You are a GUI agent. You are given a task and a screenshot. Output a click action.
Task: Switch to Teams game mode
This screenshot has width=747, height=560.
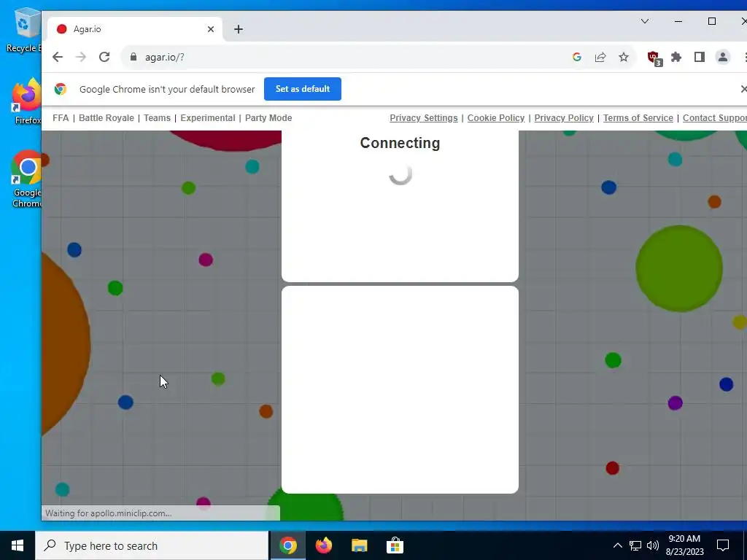coord(158,118)
